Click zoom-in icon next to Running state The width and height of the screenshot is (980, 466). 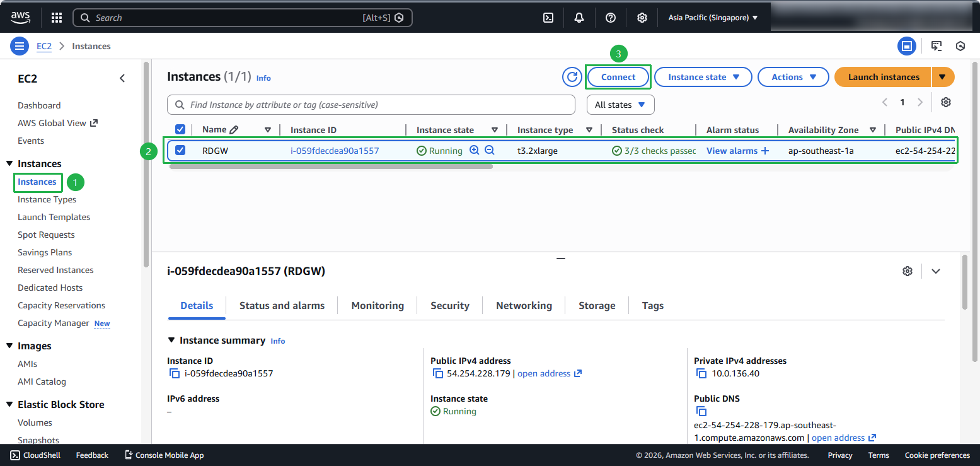[475, 151]
